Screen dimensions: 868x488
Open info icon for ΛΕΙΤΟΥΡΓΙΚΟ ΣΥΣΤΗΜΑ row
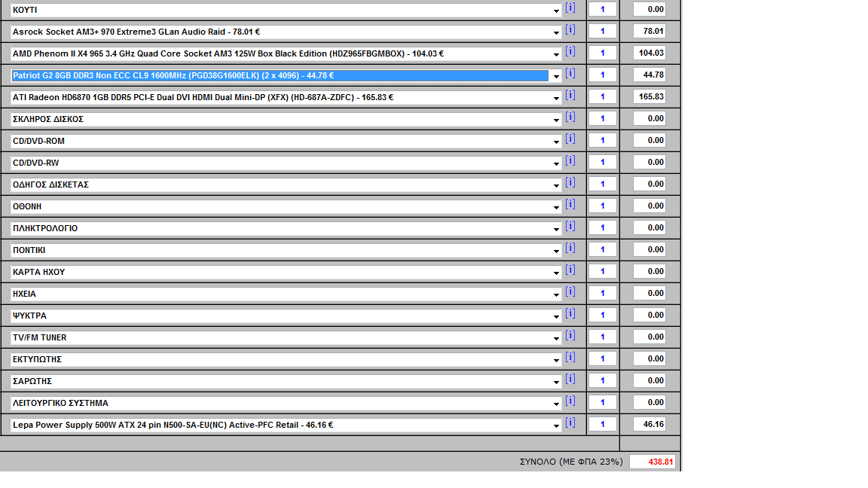[x=570, y=401]
